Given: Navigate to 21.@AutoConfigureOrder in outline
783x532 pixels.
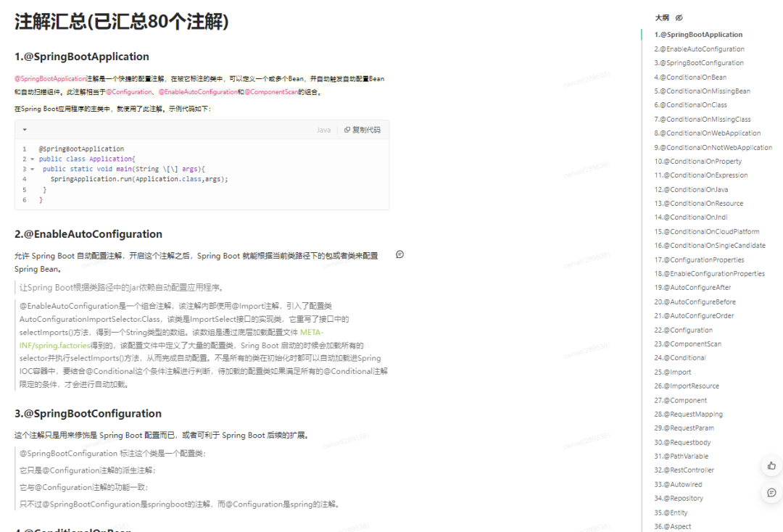Looking at the screenshot, I should 694,316.
